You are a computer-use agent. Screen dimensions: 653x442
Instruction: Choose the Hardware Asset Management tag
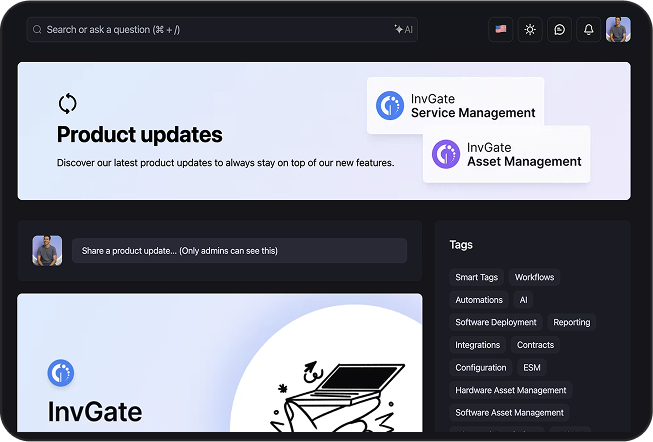point(510,390)
